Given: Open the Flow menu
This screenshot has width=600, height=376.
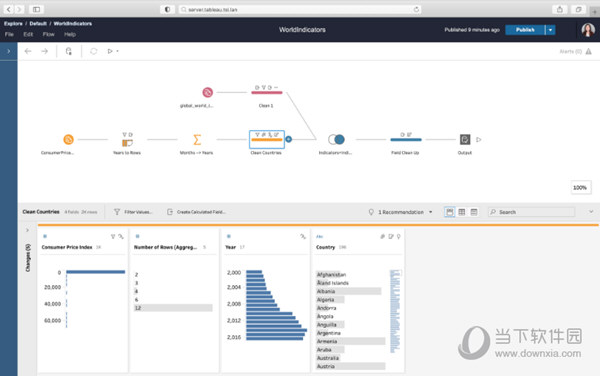Looking at the screenshot, I should [48, 34].
